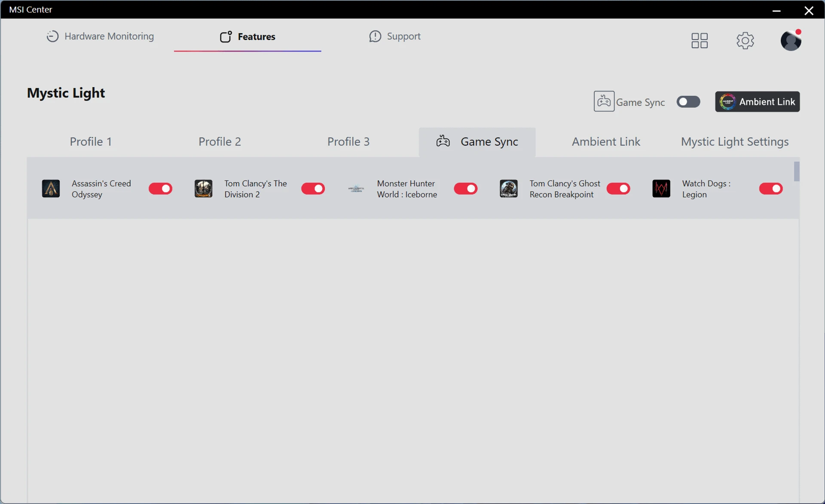Click the Mystic Light heading
This screenshot has width=825, height=504.
click(66, 93)
